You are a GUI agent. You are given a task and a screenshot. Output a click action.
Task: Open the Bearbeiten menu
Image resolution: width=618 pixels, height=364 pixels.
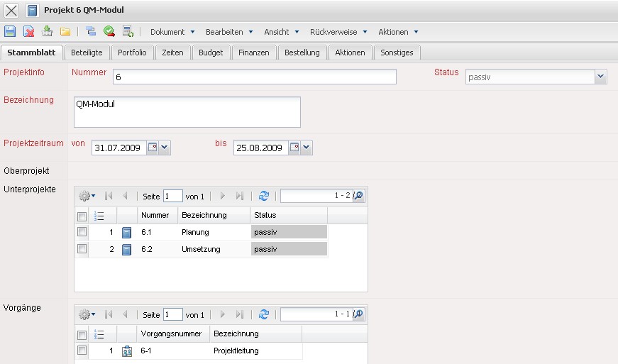[x=228, y=32]
